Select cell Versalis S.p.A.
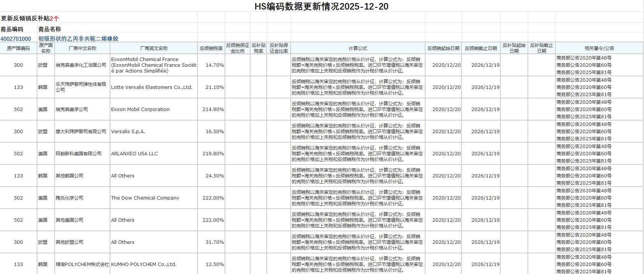This screenshot has width=644, height=274. click(154, 132)
